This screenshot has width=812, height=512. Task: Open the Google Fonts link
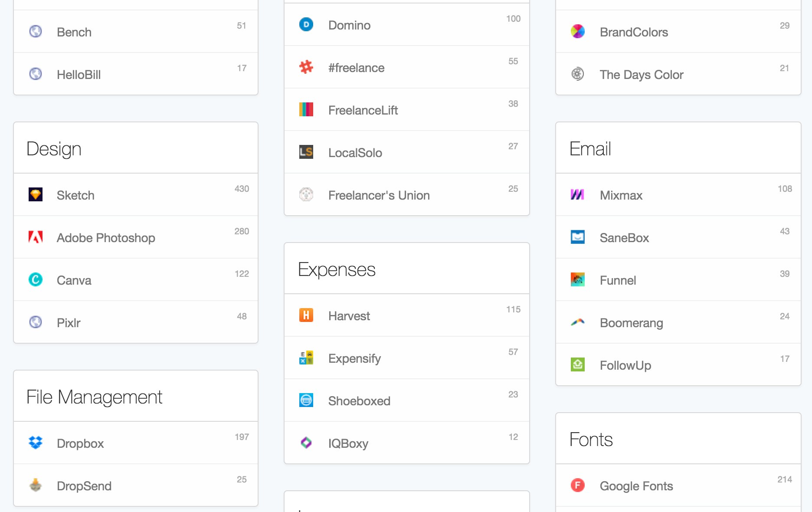point(636,486)
